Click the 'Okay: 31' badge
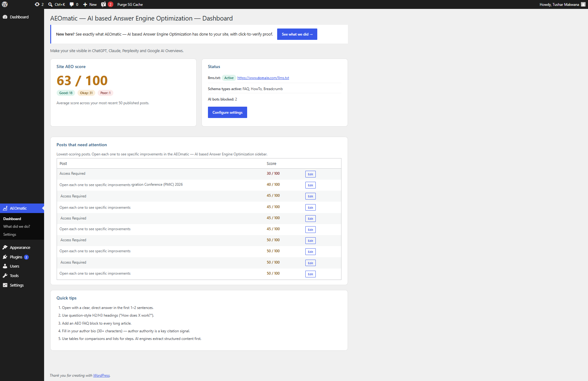 click(86, 93)
